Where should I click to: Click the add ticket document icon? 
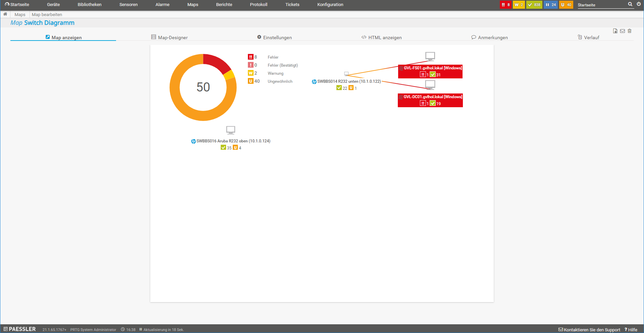pos(615,31)
